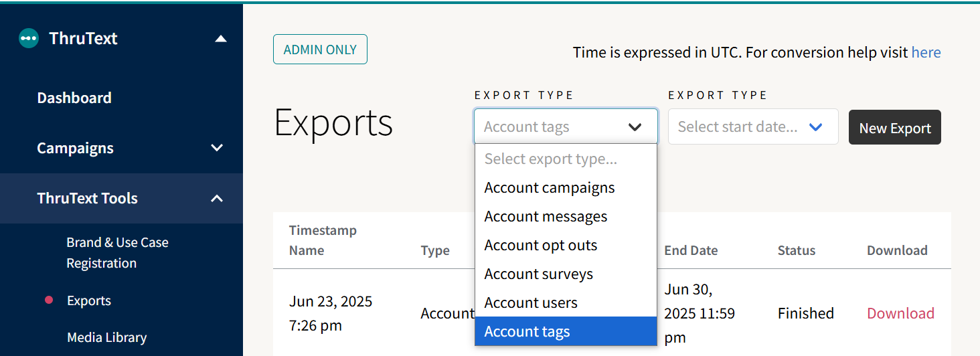Click the Timestamp Name column header

[323, 240]
